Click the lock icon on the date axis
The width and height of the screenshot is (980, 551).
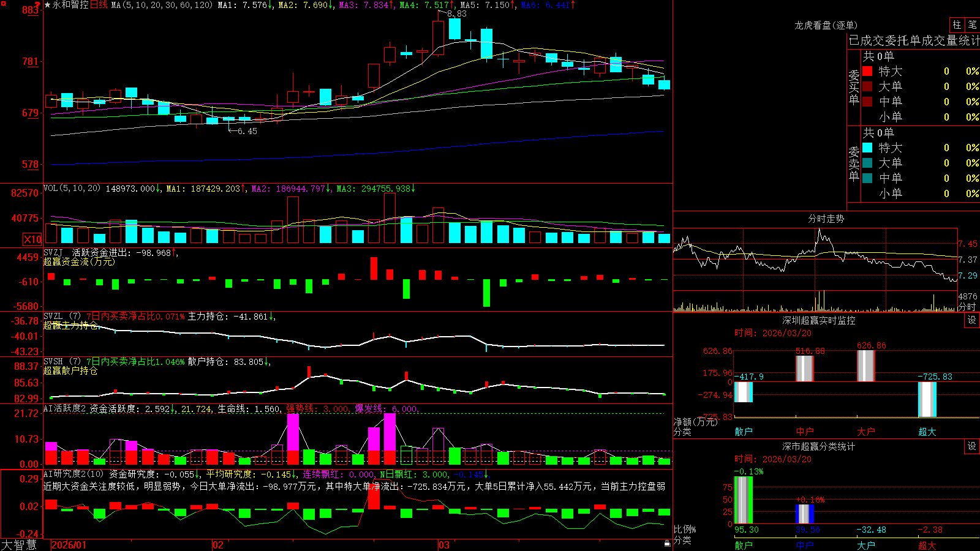pyautogui.click(x=668, y=543)
